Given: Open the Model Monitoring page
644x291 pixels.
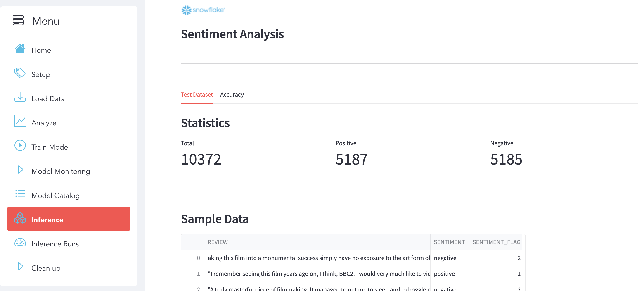Looking at the screenshot, I should pyautogui.click(x=61, y=171).
